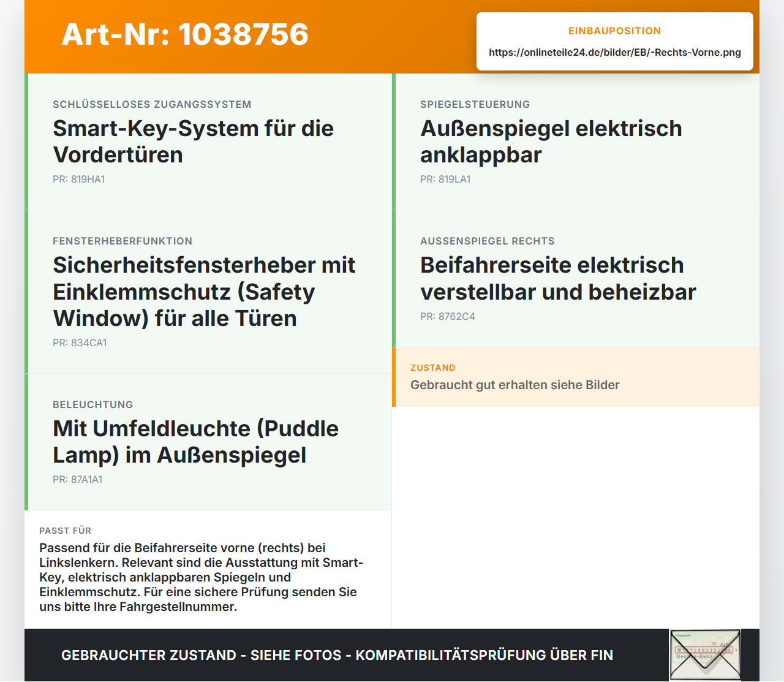Click the PR: 819LA1 code

[x=445, y=179]
